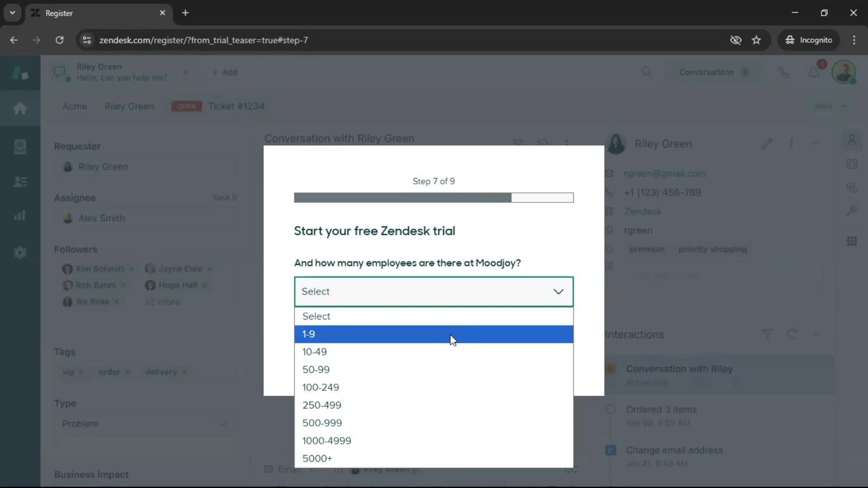Open the Views icon in Zendesk sidebar
The width and height of the screenshot is (868, 488).
coord(20,146)
